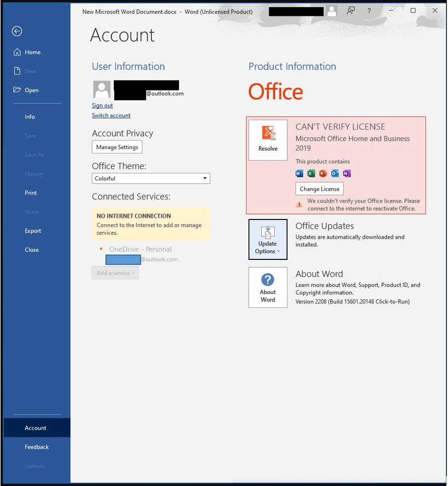Viewport: 448px width, 486px height.
Task: Click the OneDrive - Personal connected service
Action: 140,249
